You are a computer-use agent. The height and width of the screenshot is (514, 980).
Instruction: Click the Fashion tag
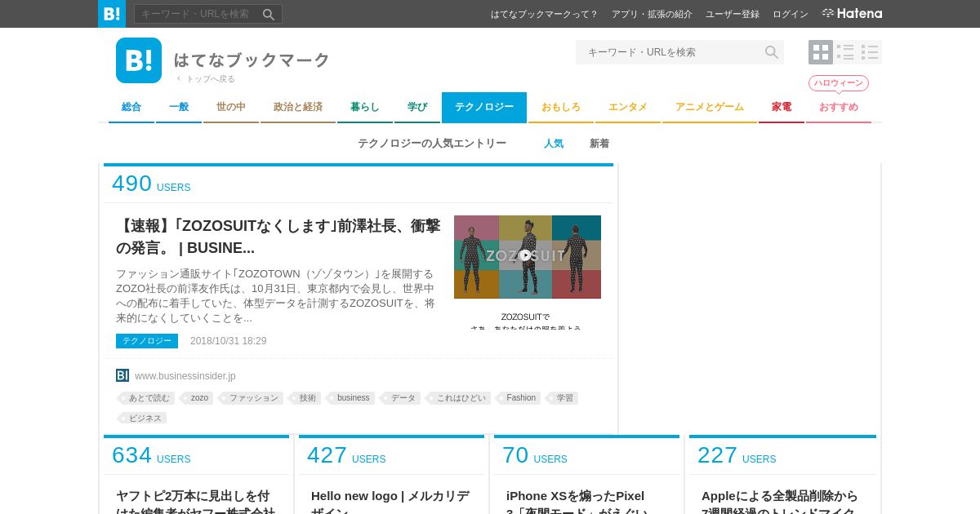click(519, 398)
